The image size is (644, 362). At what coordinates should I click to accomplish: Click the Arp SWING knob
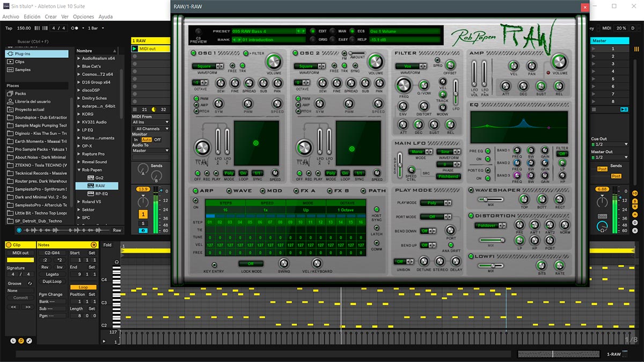tap(283, 263)
